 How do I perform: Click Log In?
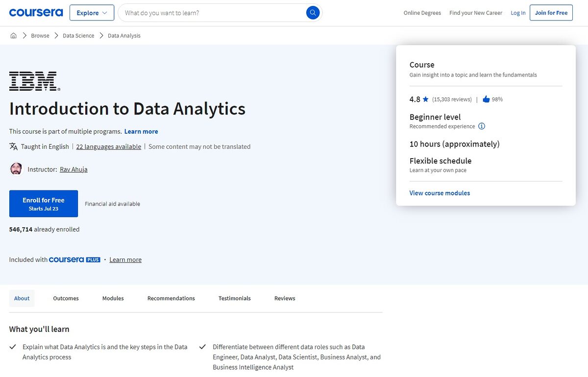tap(518, 13)
